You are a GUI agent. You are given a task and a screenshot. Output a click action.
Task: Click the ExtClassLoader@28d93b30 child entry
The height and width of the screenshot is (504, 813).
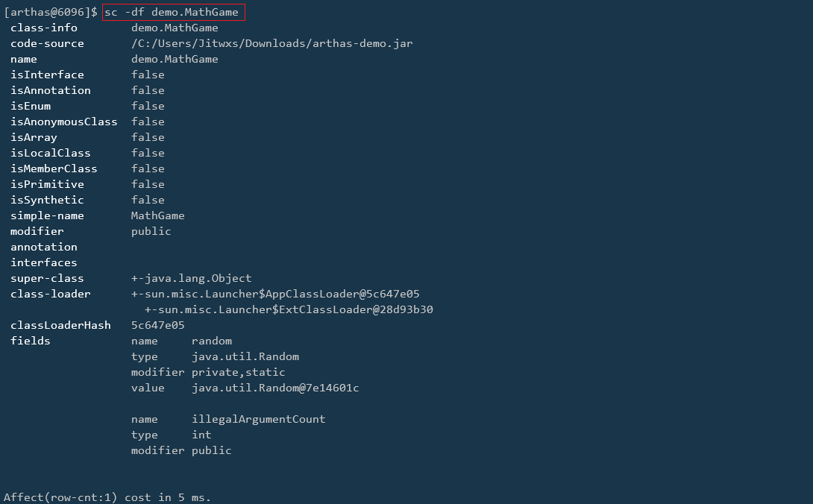pos(289,309)
